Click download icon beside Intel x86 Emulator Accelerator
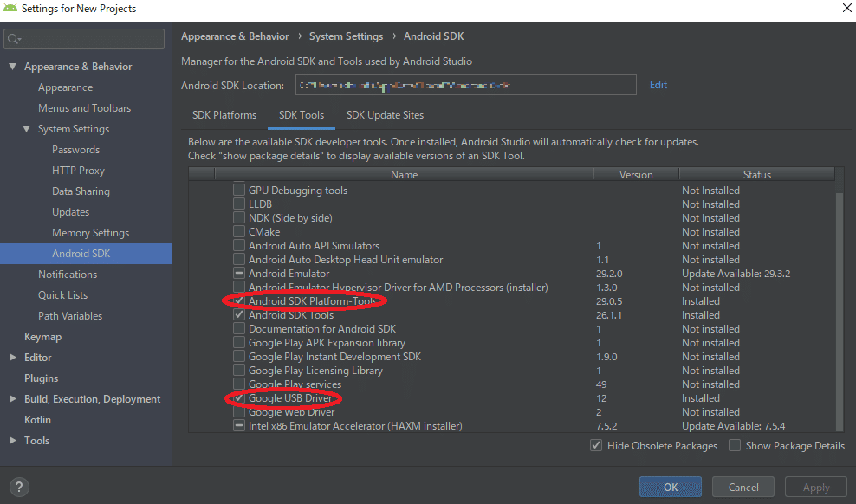Screen dimensions: 856x504 (x=239, y=426)
